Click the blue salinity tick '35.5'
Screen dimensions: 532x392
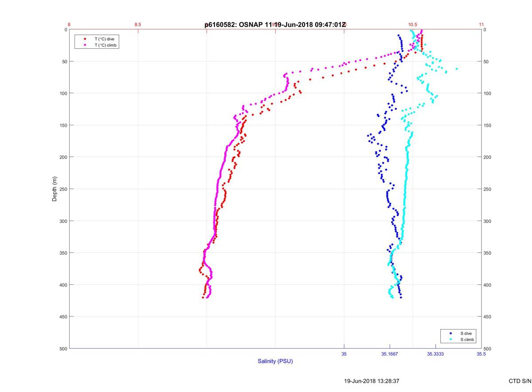pyautogui.click(x=481, y=354)
